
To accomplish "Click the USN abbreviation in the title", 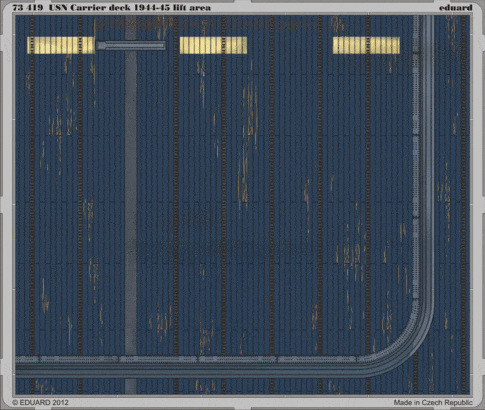I will (x=58, y=8).
